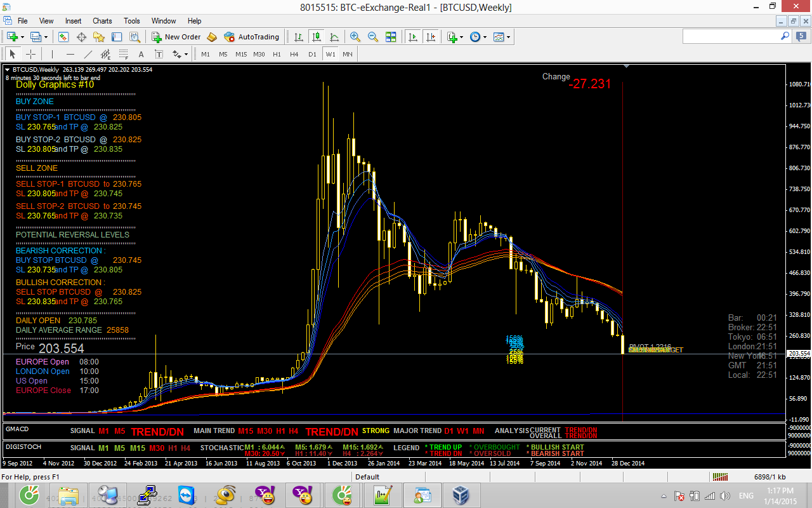Tile chart windows using the grid icon
Image resolution: width=812 pixels, height=508 pixels.
point(391,37)
